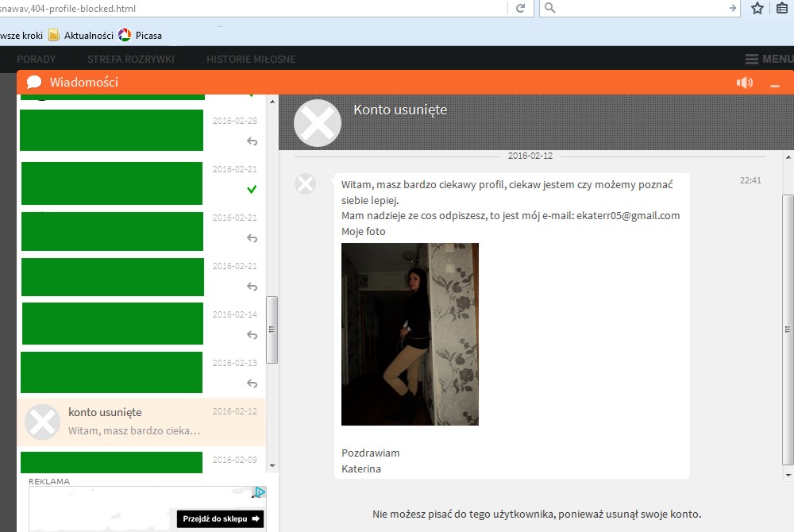Viewport: 794px width, 532px height.
Task: Reload the page using the browser refresh icon
Action: coord(520,8)
